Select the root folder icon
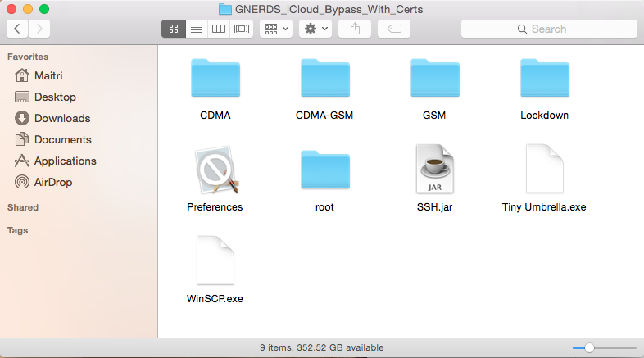 click(325, 170)
